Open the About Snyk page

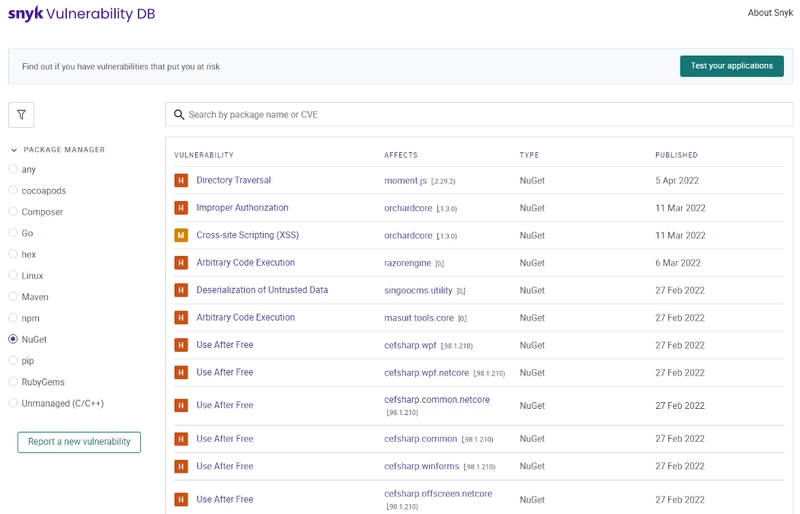coord(770,13)
